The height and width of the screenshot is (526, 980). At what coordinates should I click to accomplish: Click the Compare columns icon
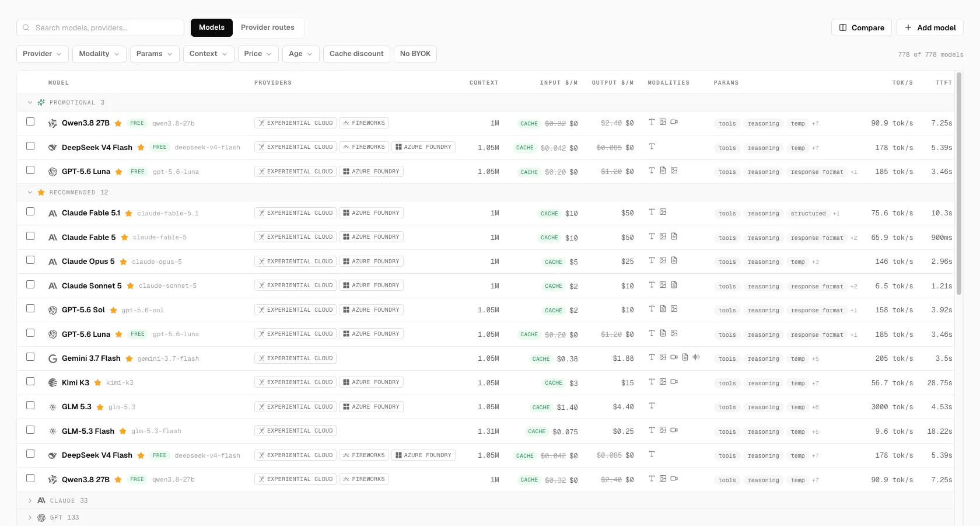click(843, 27)
